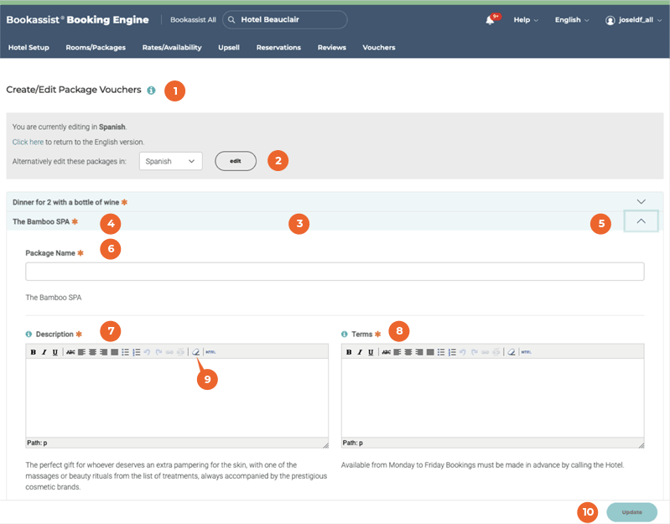This screenshot has height=524, width=670.
Task: Remove formatting eraser in Terms editor
Action: [511, 352]
